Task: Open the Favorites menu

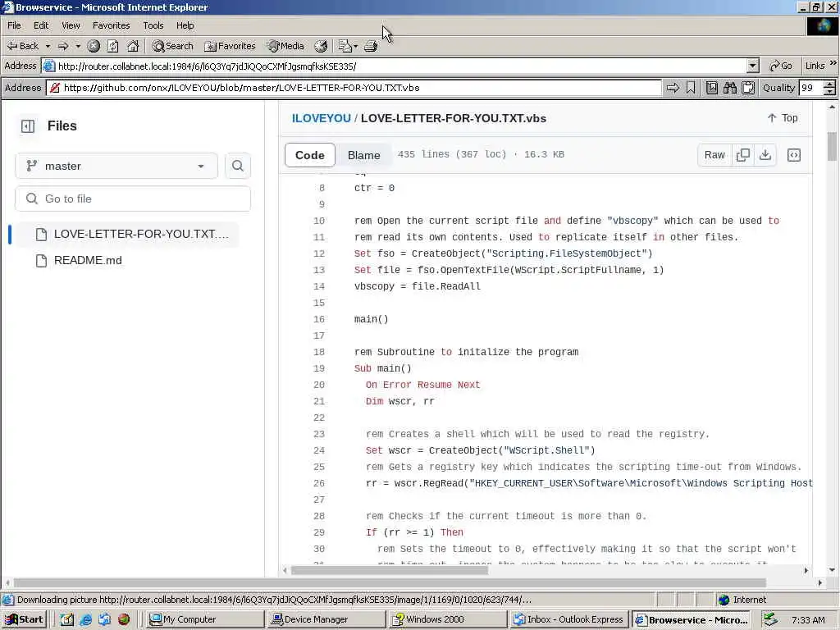Action: 111,25
